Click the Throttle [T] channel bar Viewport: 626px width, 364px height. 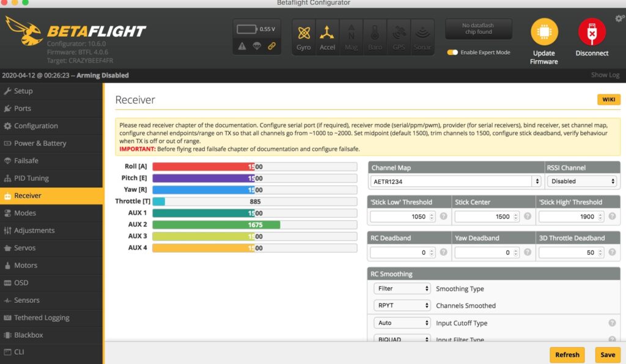(x=255, y=202)
